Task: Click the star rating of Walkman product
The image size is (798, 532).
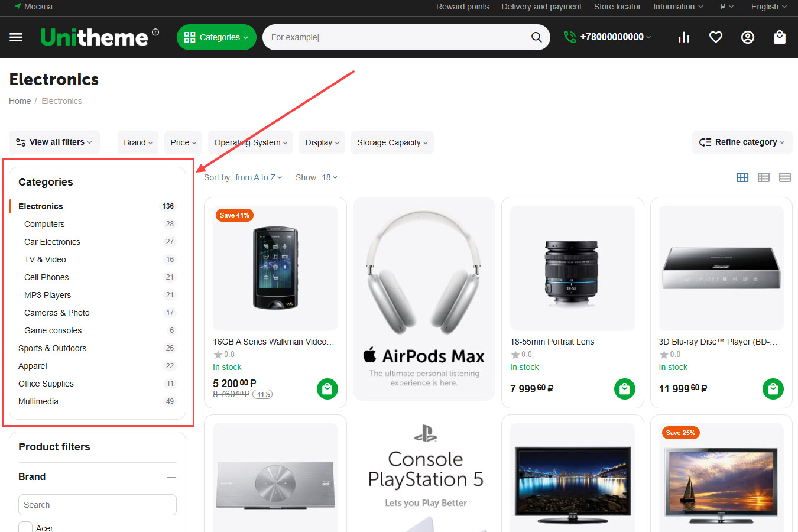Action: coord(224,355)
